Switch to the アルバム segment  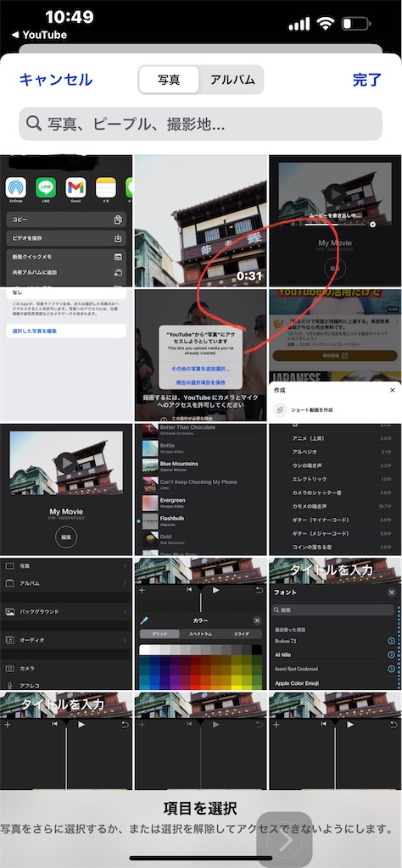[x=232, y=80]
